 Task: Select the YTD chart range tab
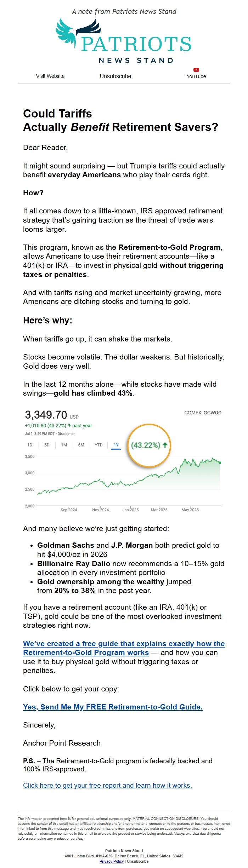98,445
